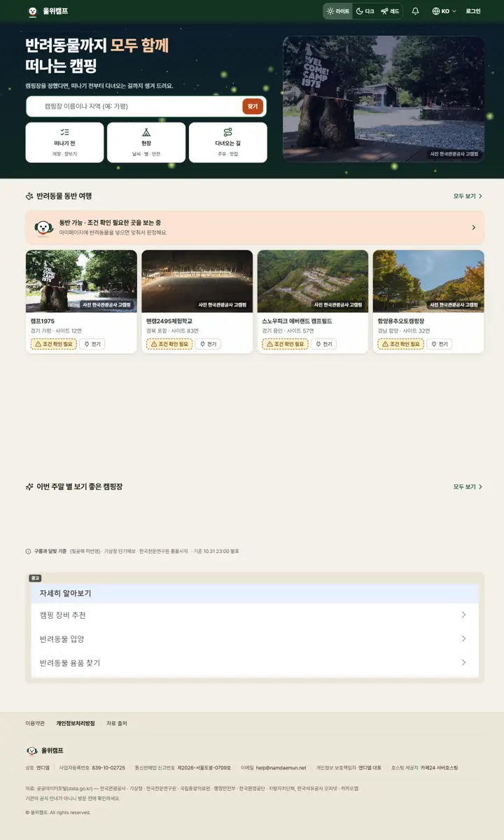Click the info icon near 구름과 달빛 기준
Viewport: 504px width, 840px height.
28,552
